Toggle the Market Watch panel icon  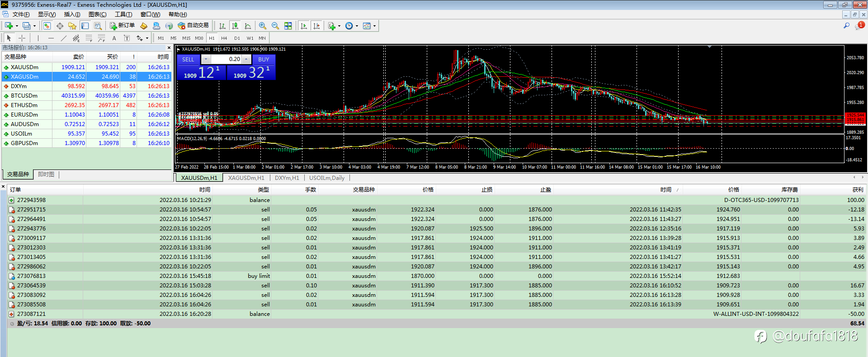tap(47, 26)
